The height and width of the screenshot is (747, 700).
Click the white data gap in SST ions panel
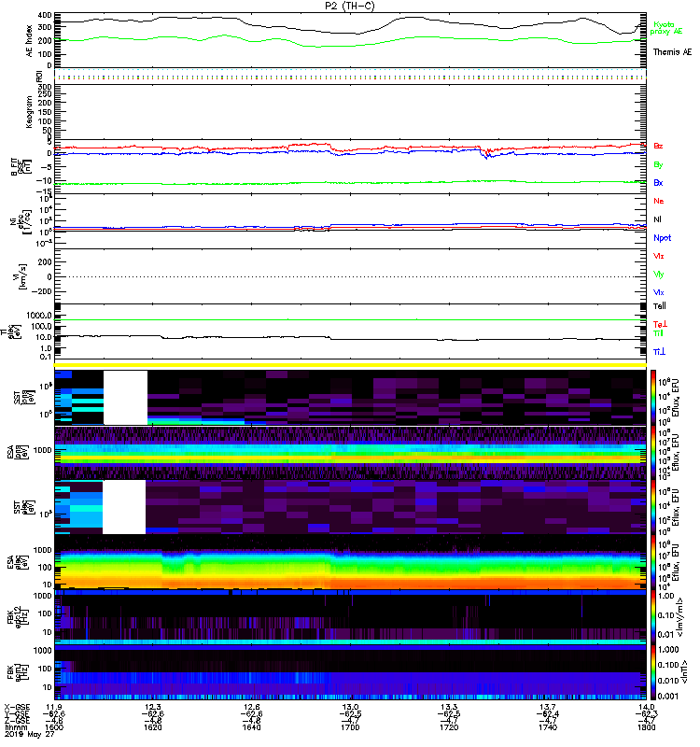(125, 398)
